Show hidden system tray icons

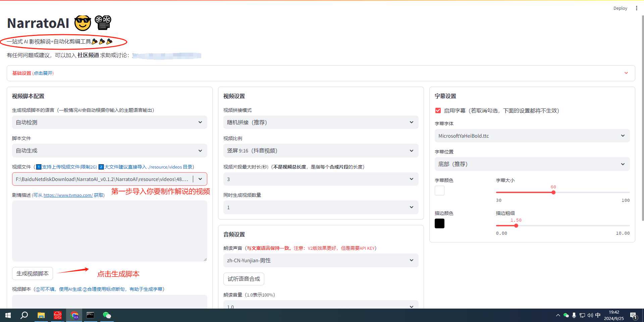coord(558,315)
